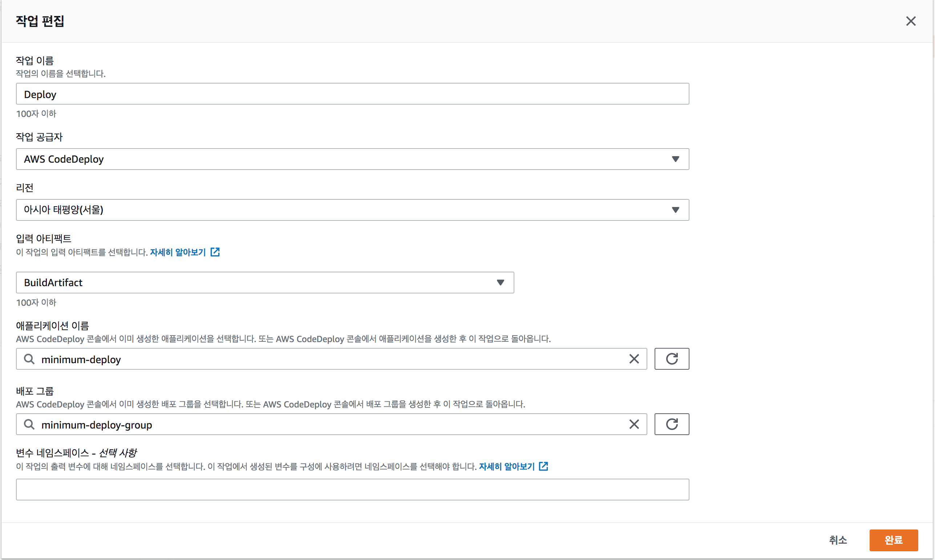
Task: Click the empty variable namespace field
Action: (352, 490)
